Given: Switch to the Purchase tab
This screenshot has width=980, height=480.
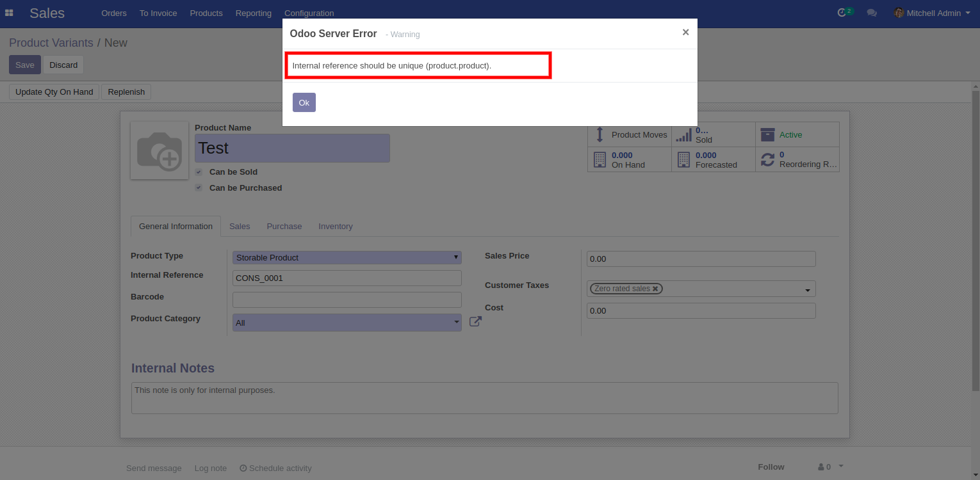Looking at the screenshot, I should tap(284, 227).
